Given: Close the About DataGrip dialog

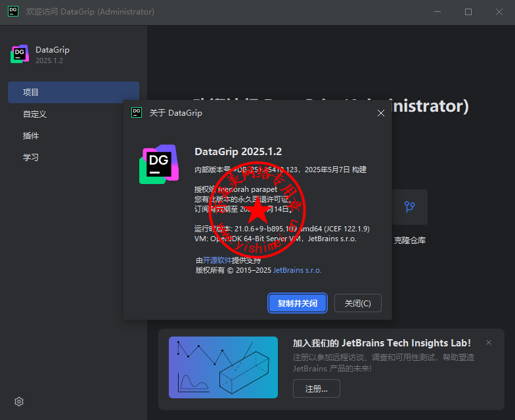Looking at the screenshot, I should tap(381, 113).
